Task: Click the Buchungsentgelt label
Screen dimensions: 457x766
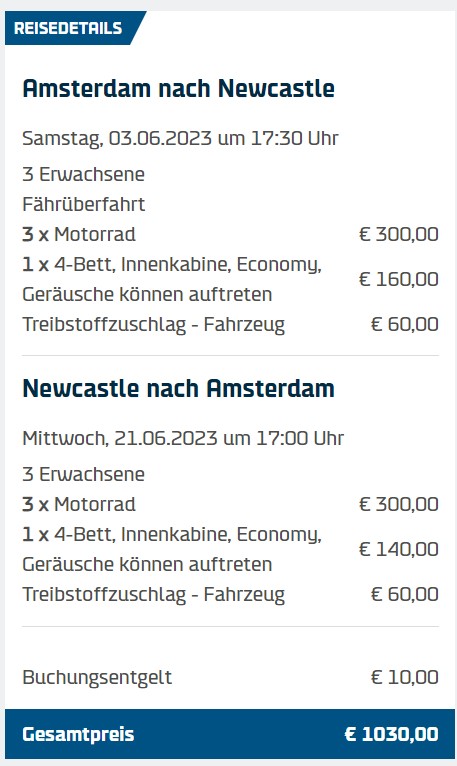Action: pyautogui.click(x=97, y=678)
